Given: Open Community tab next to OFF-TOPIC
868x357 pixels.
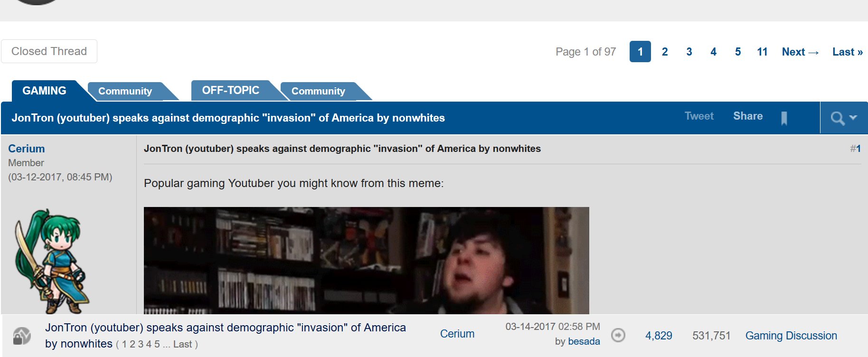Looking at the screenshot, I should click(x=318, y=91).
